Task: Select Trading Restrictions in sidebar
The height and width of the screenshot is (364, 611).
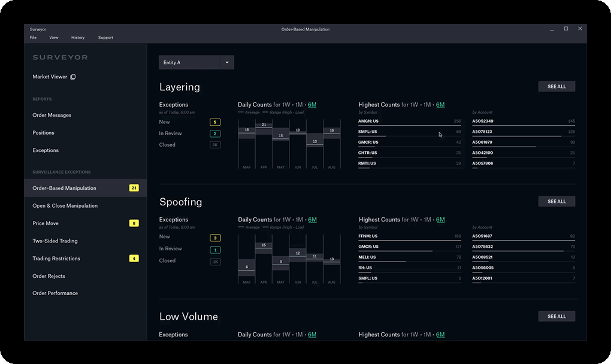Action: (x=56, y=259)
